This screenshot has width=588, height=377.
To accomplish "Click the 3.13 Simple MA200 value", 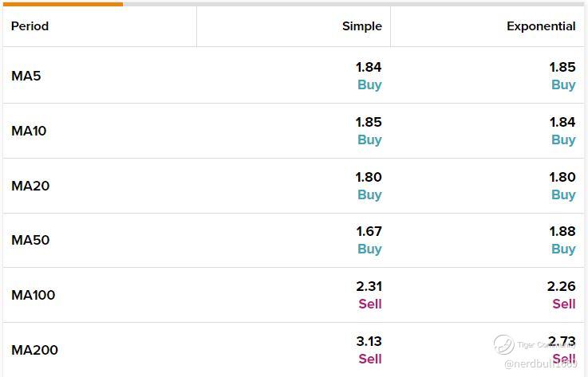I will point(369,341).
